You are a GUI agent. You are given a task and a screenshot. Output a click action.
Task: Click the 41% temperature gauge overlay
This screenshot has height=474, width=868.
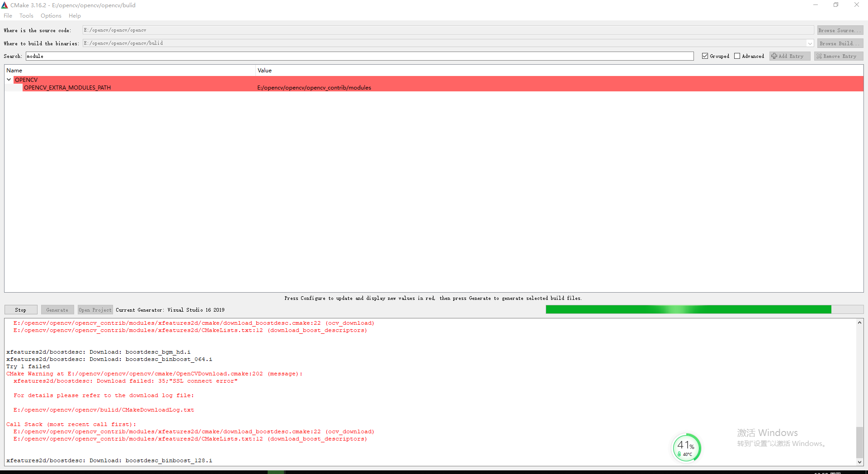(686, 447)
